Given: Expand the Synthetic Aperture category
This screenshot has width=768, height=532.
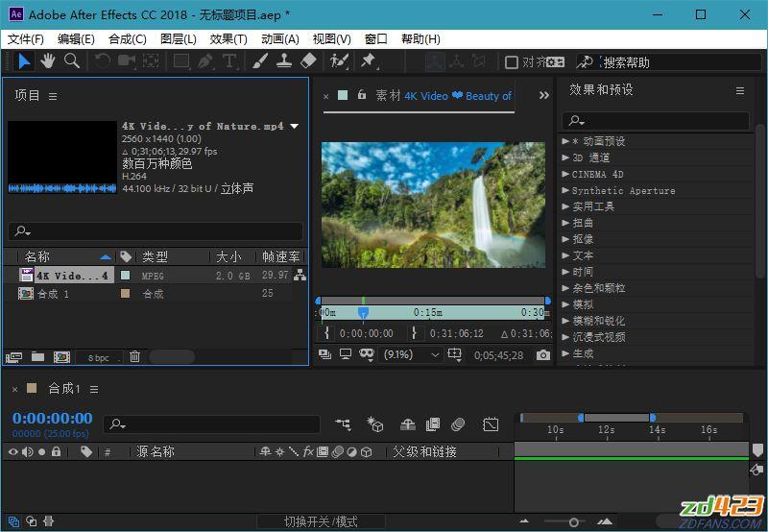Looking at the screenshot, I should click(565, 190).
